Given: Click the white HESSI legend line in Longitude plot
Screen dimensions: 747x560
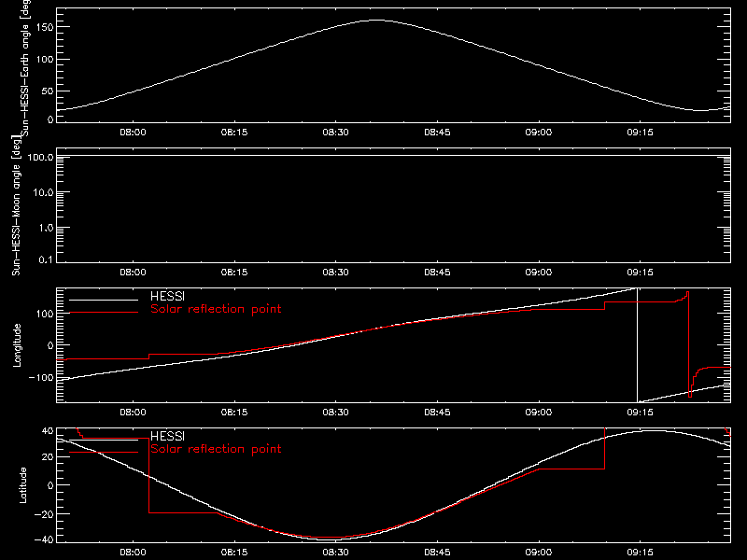Looking at the screenshot, I should tap(104, 300).
